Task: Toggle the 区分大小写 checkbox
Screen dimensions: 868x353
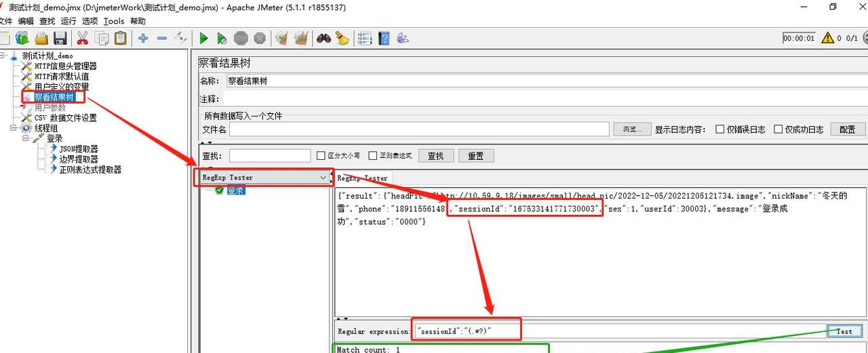Action: [x=321, y=156]
